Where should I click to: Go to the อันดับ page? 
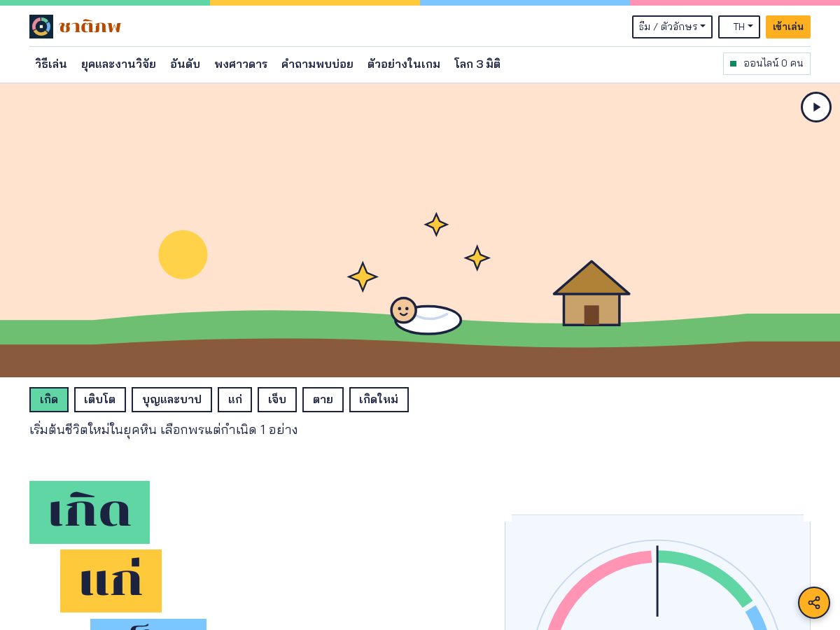point(185,64)
